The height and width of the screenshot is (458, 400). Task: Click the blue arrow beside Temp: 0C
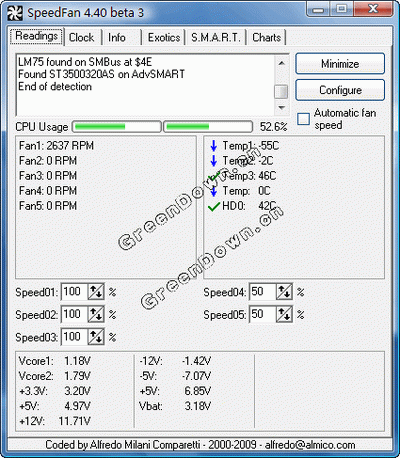pyautogui.click(x=214, y=191)
